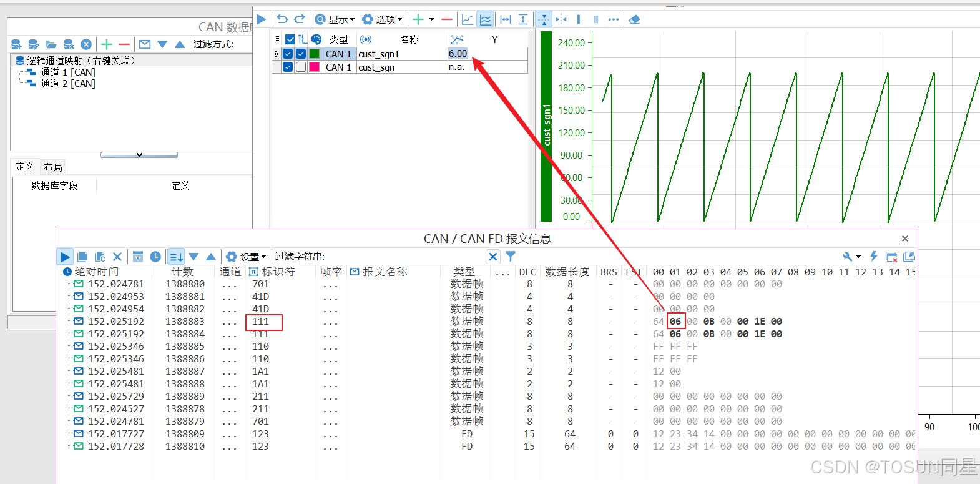Edit database icon in CAN database panel
Viewport: 980px width, 484px height.
(x=34, y=44)
